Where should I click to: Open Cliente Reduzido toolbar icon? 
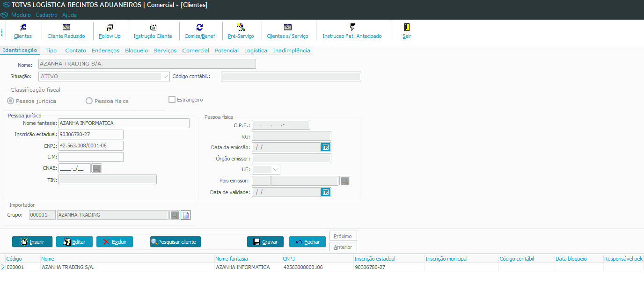(66, 31)
